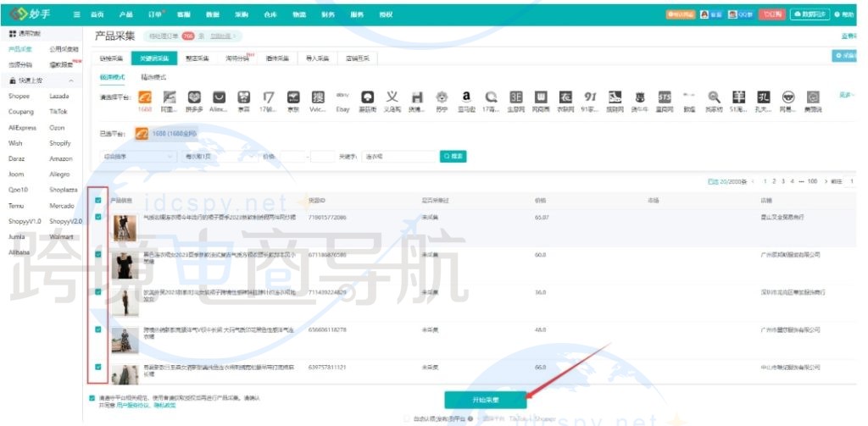Screen dimensions: 868x426
Task: Uncheck the first product row checkbox
Action: pyautogui.click(x=98, y=218)
